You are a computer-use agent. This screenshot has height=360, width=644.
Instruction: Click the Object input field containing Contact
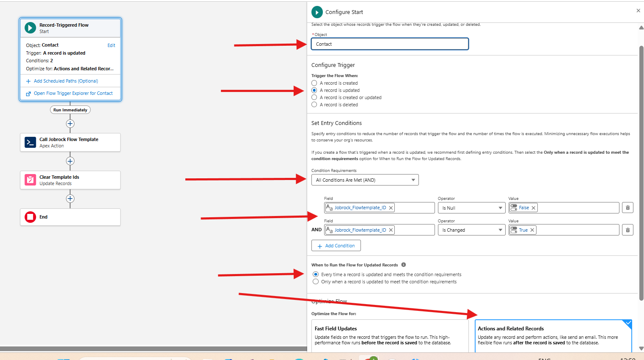pos(390,44)
